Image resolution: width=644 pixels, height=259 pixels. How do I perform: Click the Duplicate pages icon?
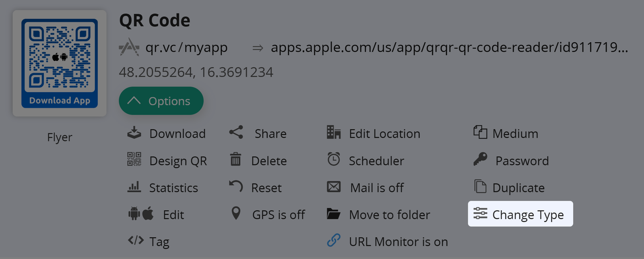tap(480, 187)
